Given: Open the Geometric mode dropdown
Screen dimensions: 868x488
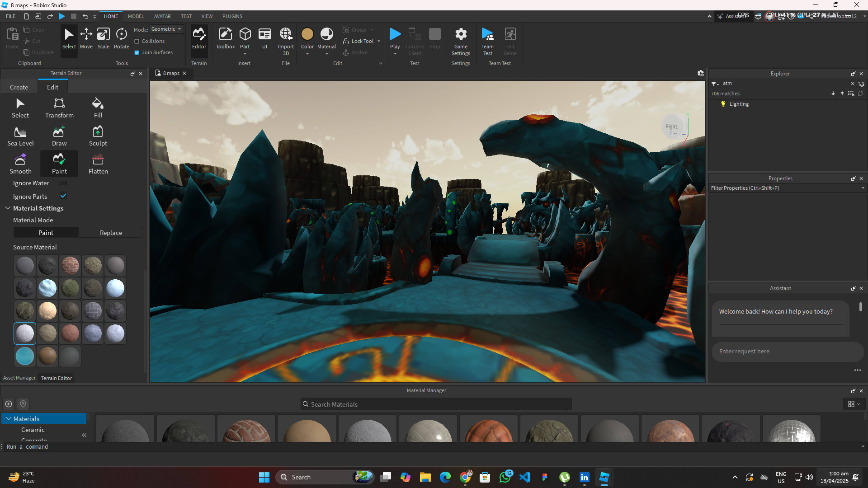Looking at the screenshot, I should pos(166,29).
